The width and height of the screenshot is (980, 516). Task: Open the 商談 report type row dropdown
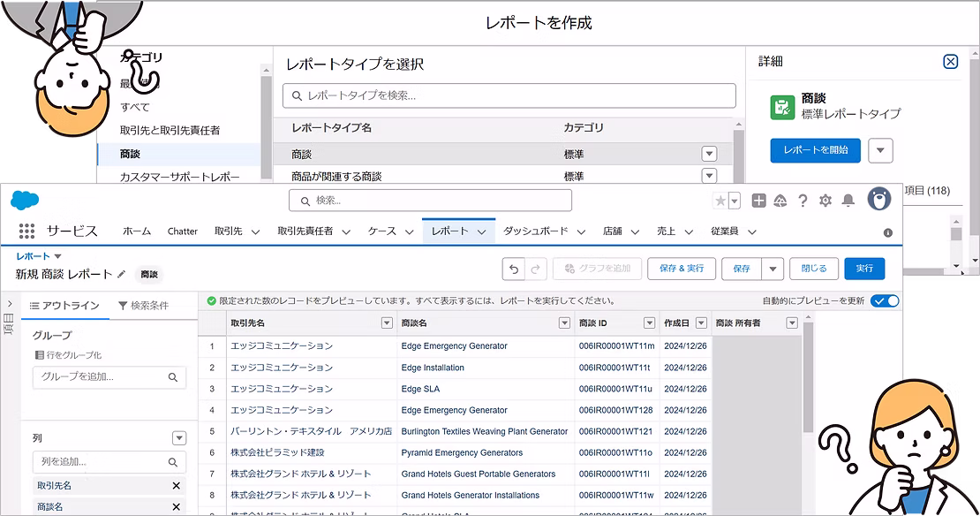(x=709, y=154)
